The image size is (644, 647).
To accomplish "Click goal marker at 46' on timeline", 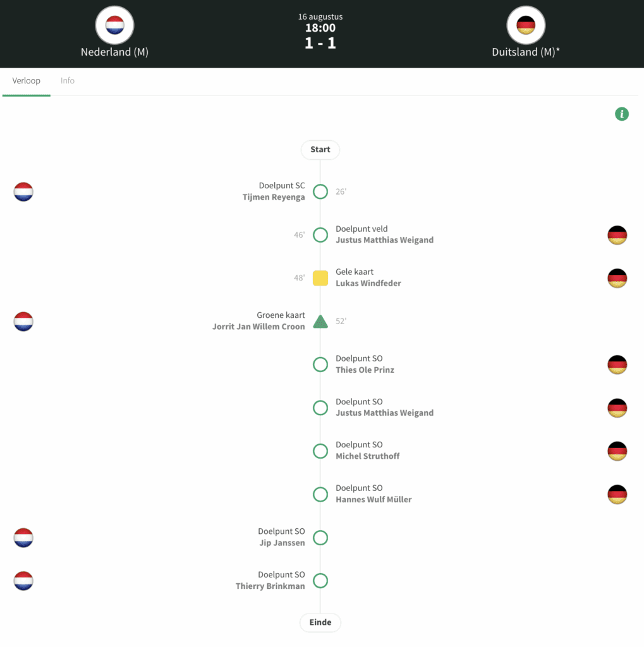I will pos(320,235).
